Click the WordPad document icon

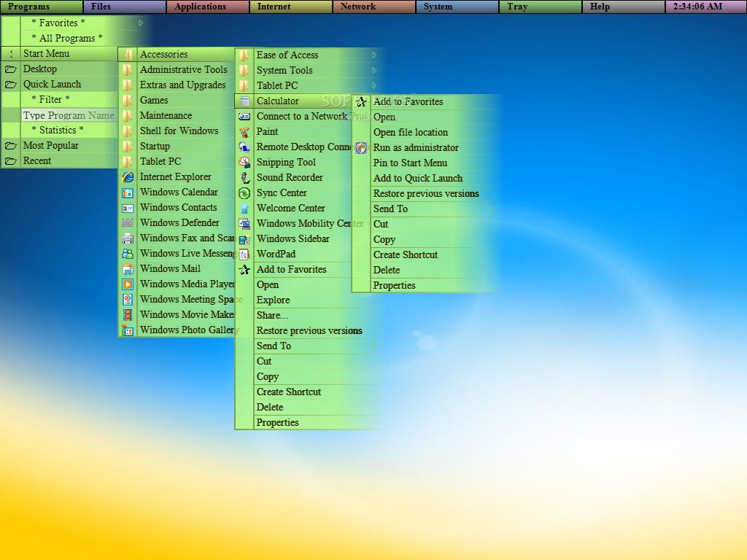pos(245,254)
